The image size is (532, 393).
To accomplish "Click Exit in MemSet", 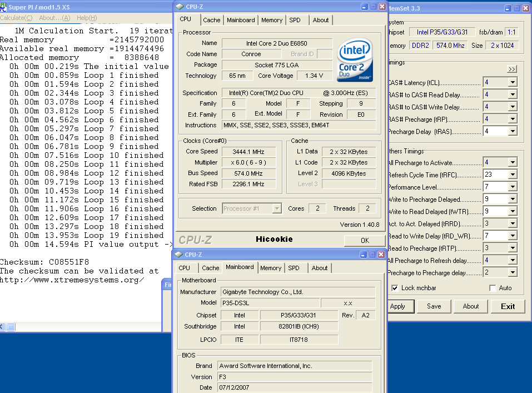I will 508,306.
